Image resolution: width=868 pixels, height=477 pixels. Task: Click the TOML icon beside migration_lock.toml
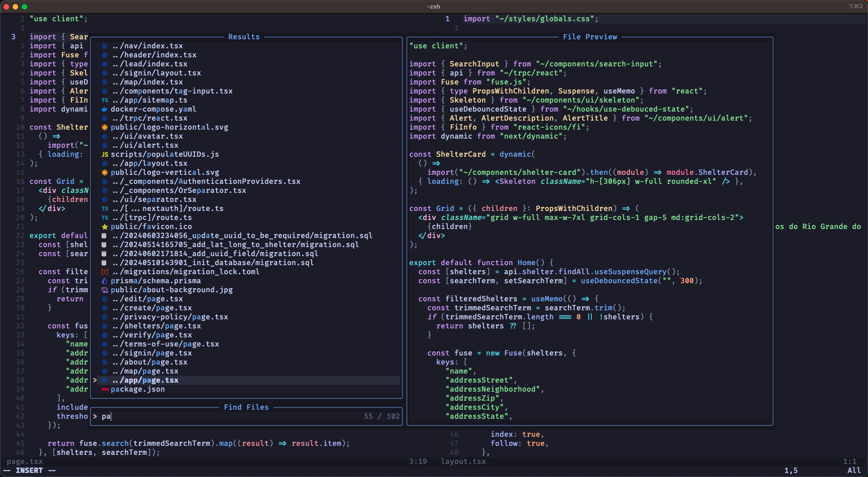tap(105, 272)
